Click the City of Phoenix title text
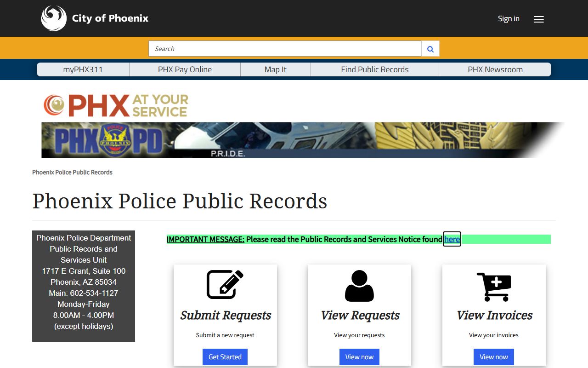 [110, 18]
